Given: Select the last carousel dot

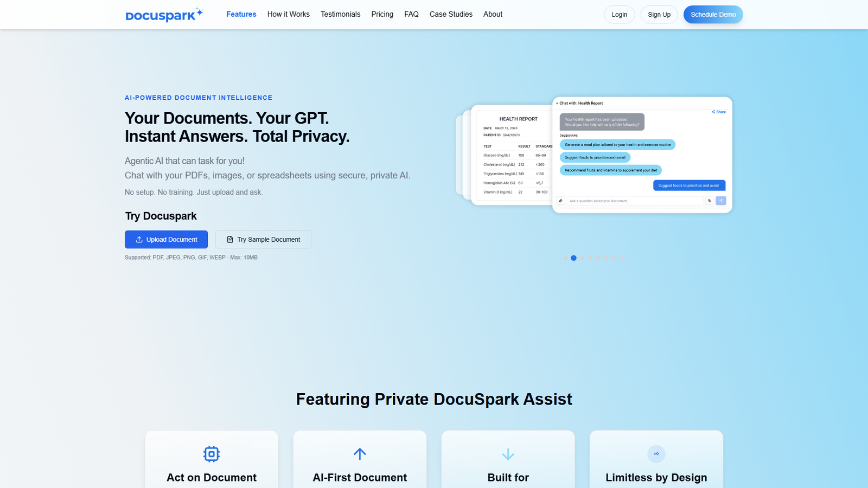Looking at the screenshot, I should (622, 258).
